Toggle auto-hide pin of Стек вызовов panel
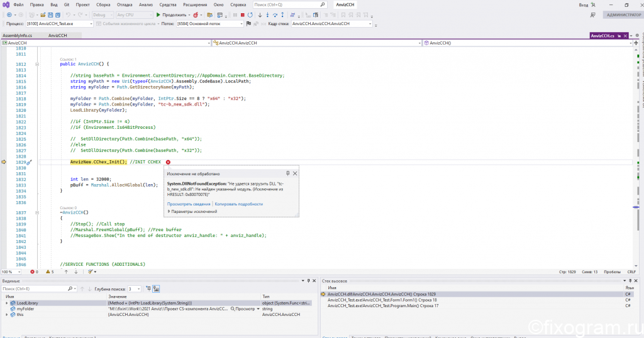This screenshot has width=644, height=338. click(630, 281)
